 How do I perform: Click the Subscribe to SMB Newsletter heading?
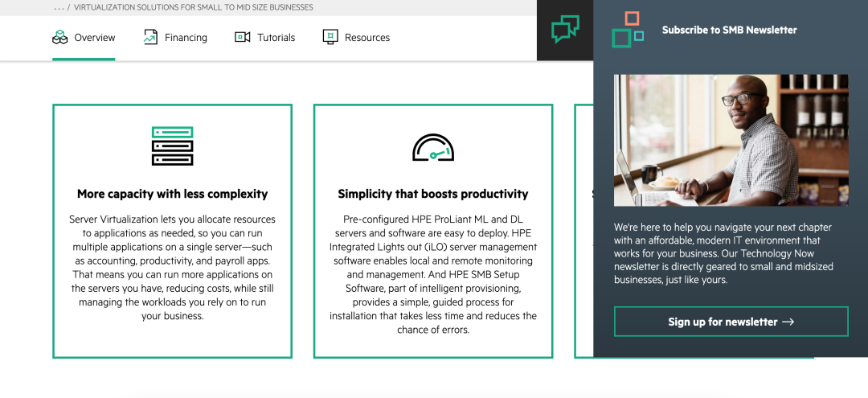pos(730,30)
